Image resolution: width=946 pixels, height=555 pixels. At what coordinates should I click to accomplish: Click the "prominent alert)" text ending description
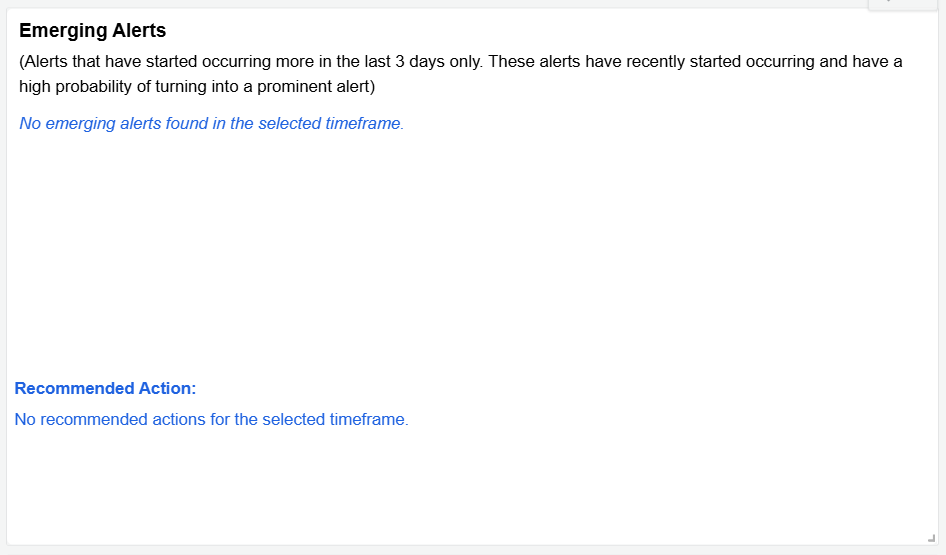(x=316, y=87)
